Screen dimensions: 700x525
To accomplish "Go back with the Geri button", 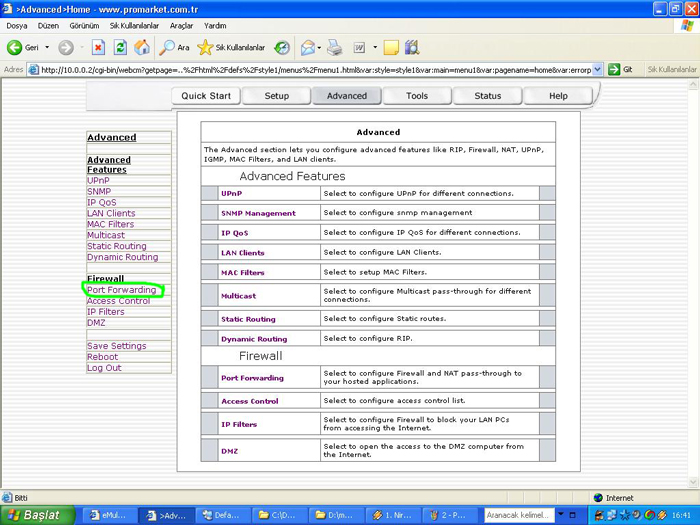I will pyautogui.click(x=22, y=47).
